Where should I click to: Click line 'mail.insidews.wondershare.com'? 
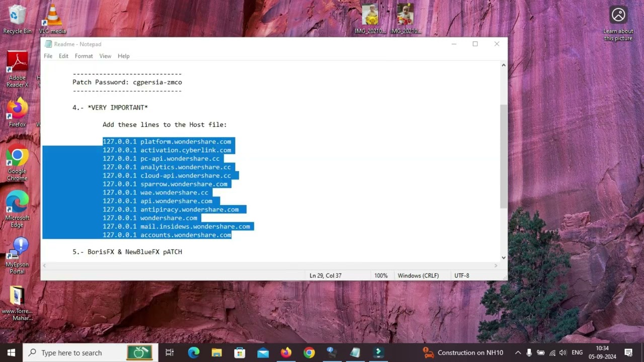coord(176,226)
